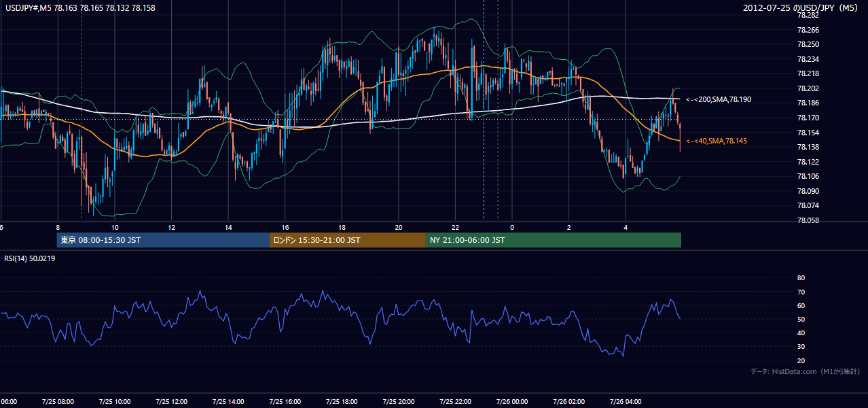
Task: Click the RSI(14) 50.0219 indicator label
Action: coord(31,258)
